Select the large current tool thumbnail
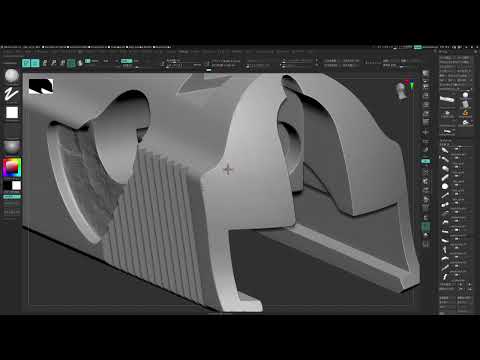Viewport: 480px width, 360px height. (x=447, y=99)
